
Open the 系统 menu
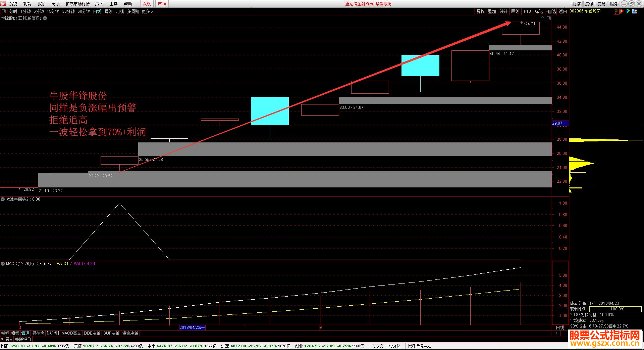coord(13,4)
